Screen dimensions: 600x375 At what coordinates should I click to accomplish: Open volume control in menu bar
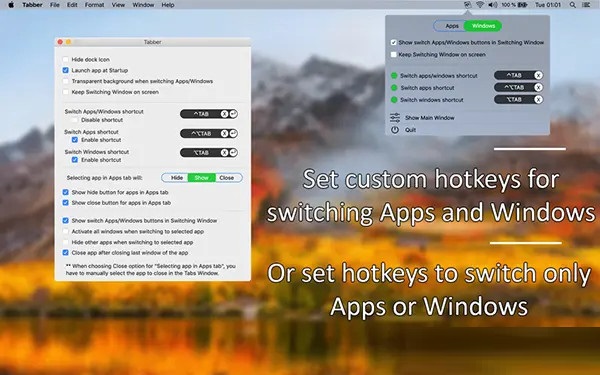click(493, 5)
